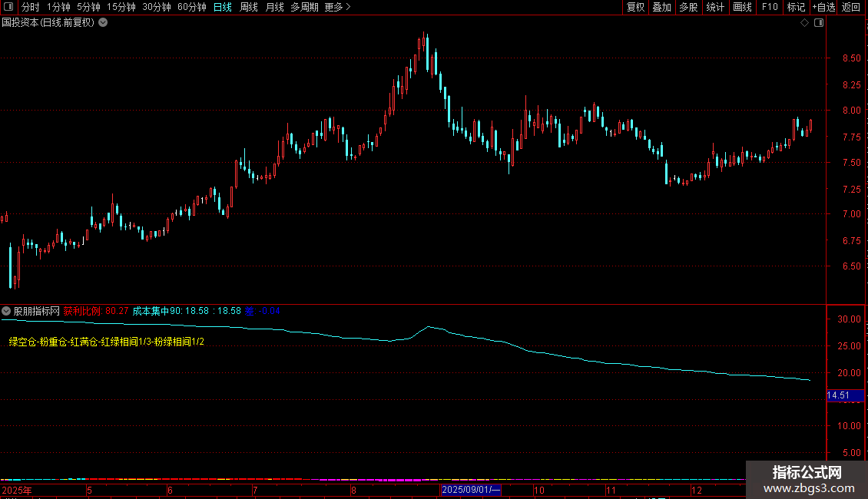Click the 成本集中90 indicator label
The height and width of the screenshot is (499, 868).
tap(157, 311)
